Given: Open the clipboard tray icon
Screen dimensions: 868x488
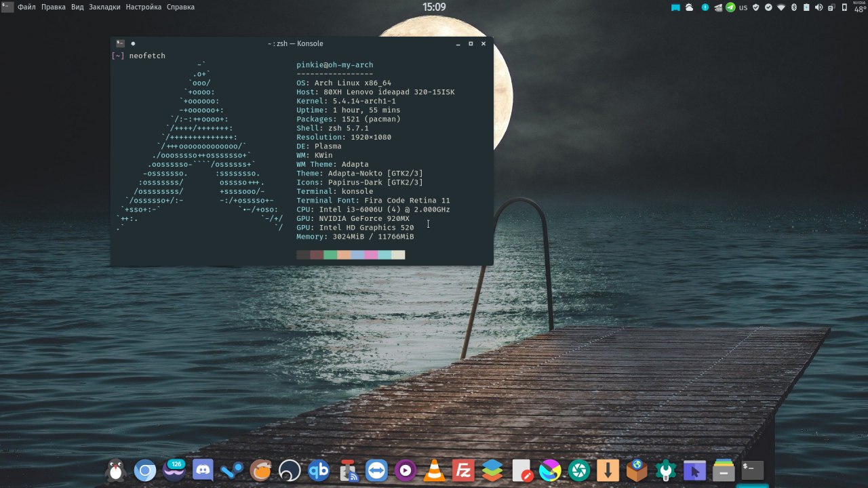Looking at the screenshot, I should (831, 7).
